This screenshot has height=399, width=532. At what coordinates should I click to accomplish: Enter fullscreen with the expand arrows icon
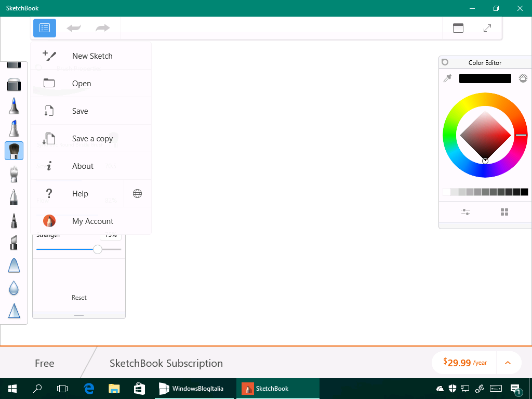487,28
